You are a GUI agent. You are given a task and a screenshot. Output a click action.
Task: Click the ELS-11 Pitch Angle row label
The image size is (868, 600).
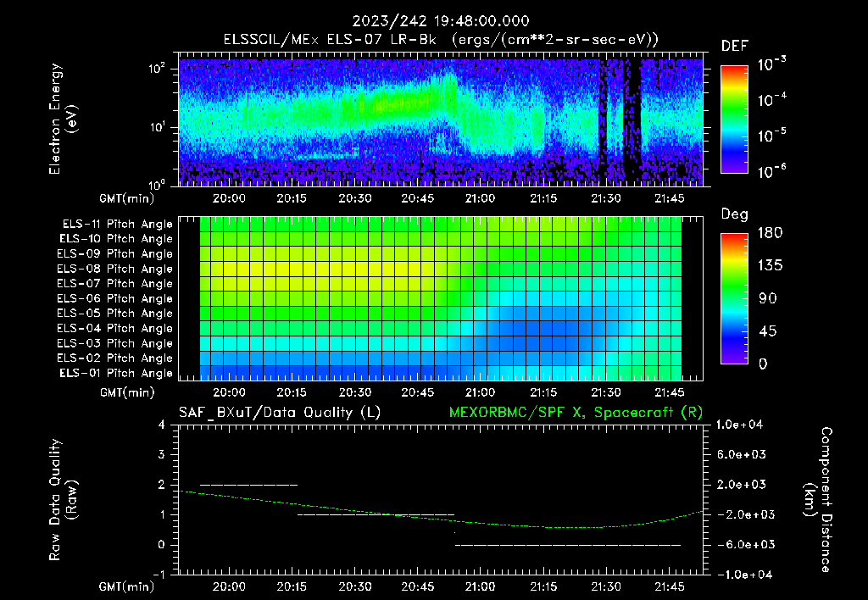click(117, 225)
